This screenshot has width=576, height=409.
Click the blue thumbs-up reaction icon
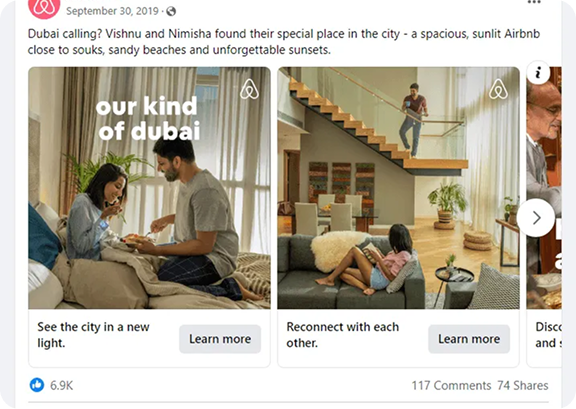point(37,385)
